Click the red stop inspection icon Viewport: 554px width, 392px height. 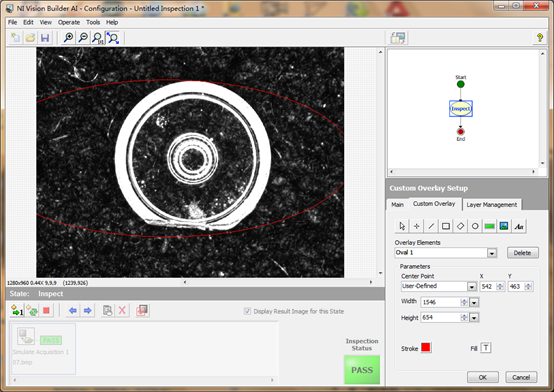click(x=46, y=311)
